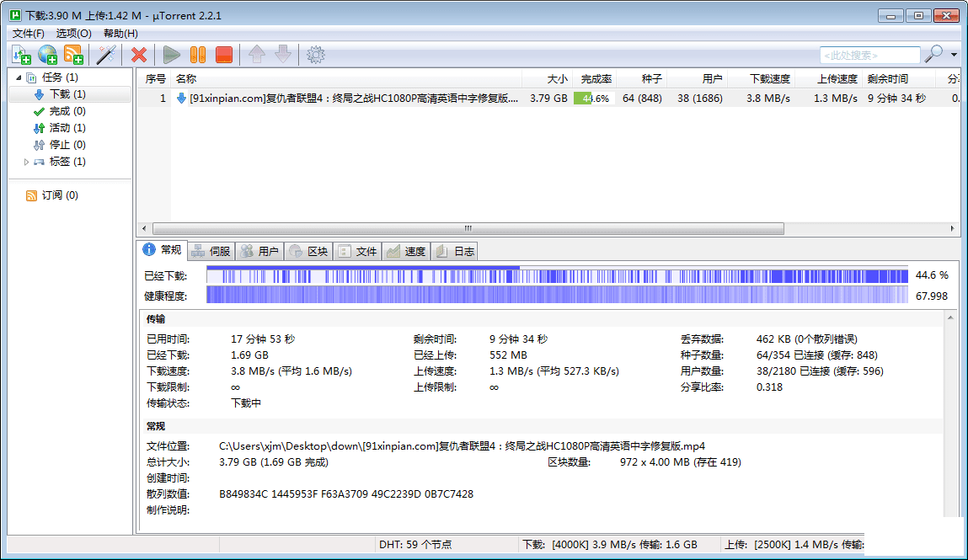Select 订阅 (0) RSS feeds item
Screen dimensions: 968x560
pos(52,195)
